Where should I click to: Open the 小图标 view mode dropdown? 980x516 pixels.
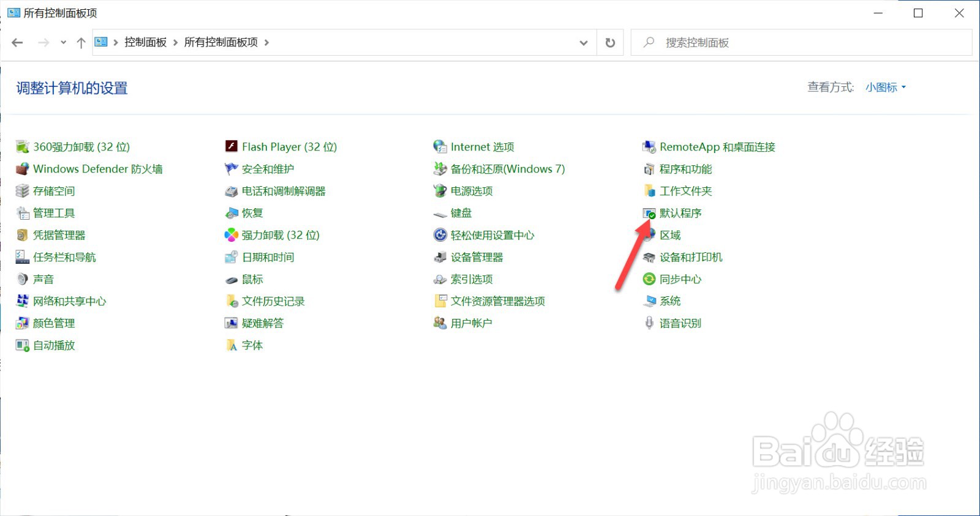click(886, 88)
